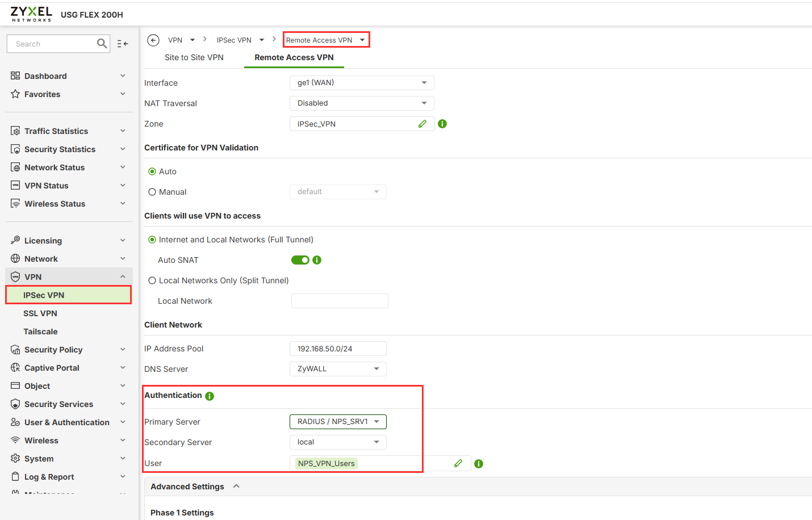
Task: Open the NAT Traversal dropdown
Action: pyautogui.click(x=362, y=103)
